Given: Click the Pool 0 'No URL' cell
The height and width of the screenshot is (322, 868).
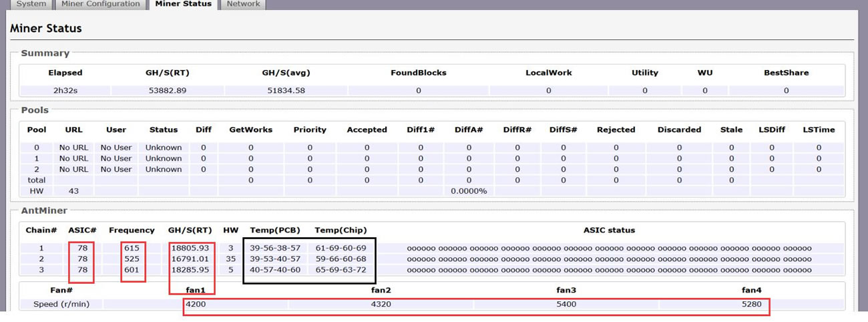Looking at the screenshot, I should 73,148.
